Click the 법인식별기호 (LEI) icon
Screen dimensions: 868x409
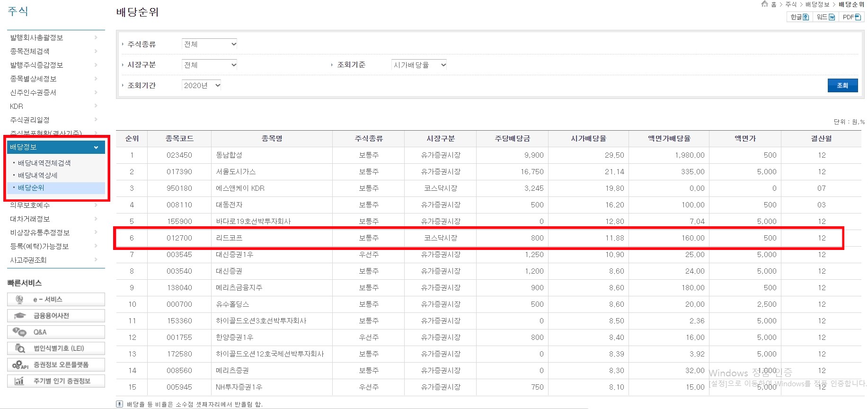(20, 348)
